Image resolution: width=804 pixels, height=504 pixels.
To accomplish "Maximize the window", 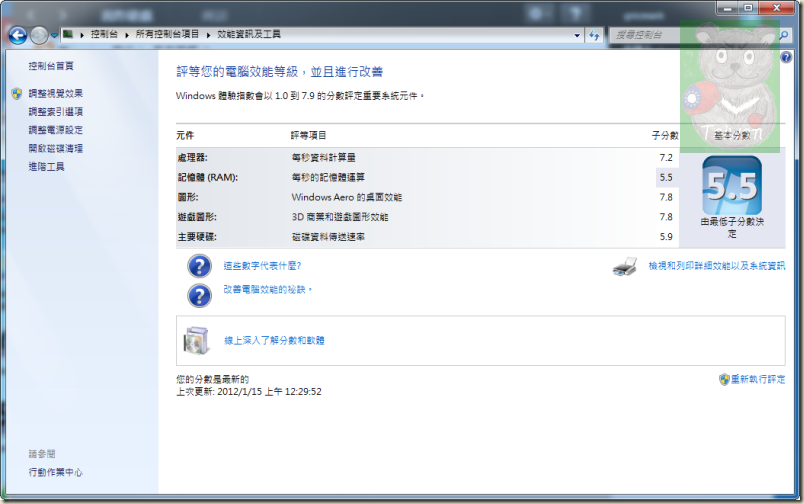I will (x=748, y=8).
